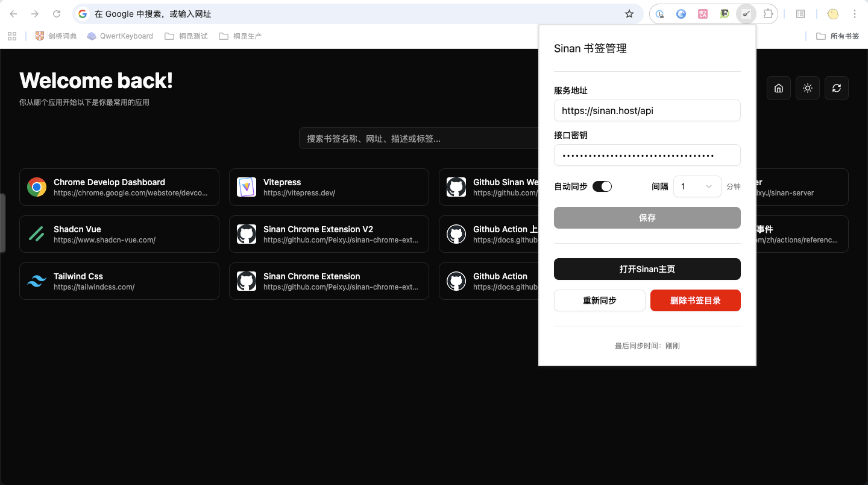
Task: Open the apps grid in bookmarks bar
Action: tap(12, 36)
